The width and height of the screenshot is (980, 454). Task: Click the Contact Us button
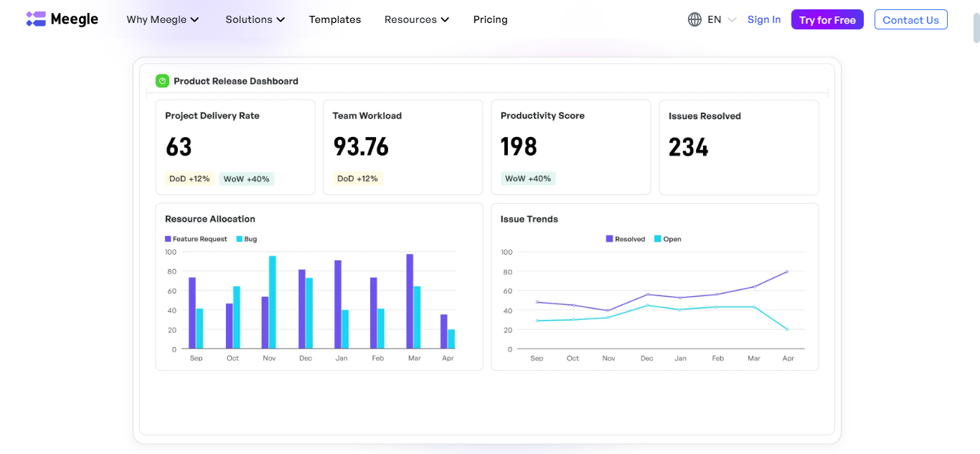(910, 20)
